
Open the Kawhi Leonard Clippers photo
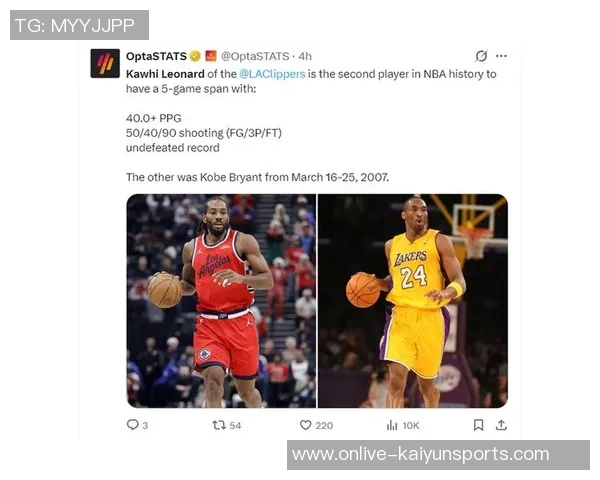(221, 301)
